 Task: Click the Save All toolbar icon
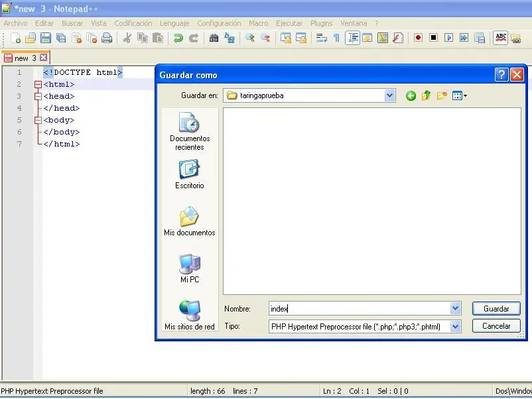tap(61, 38)
